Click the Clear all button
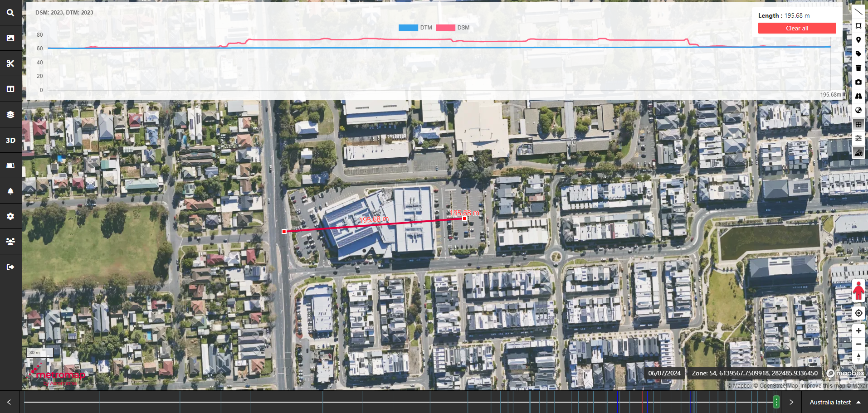 click(x=796, y=28)
